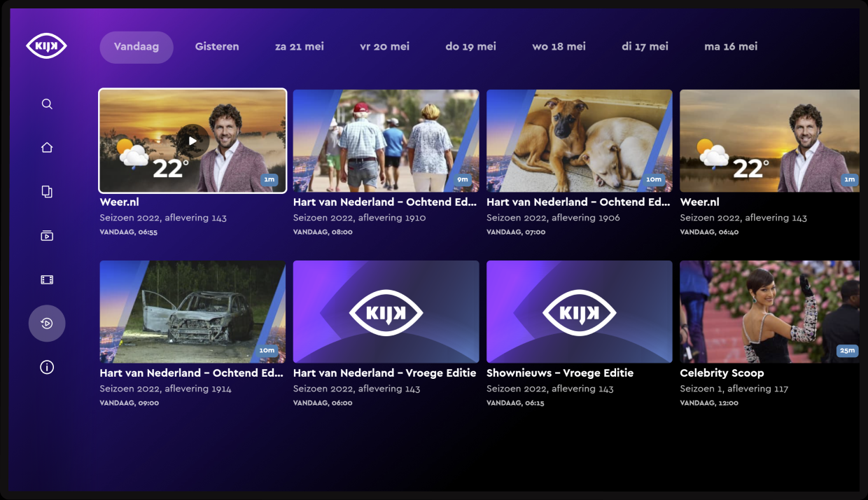Open the vr 20 mei date tab
The height and width of the screenshot is (500, 868).
(384, 47)
